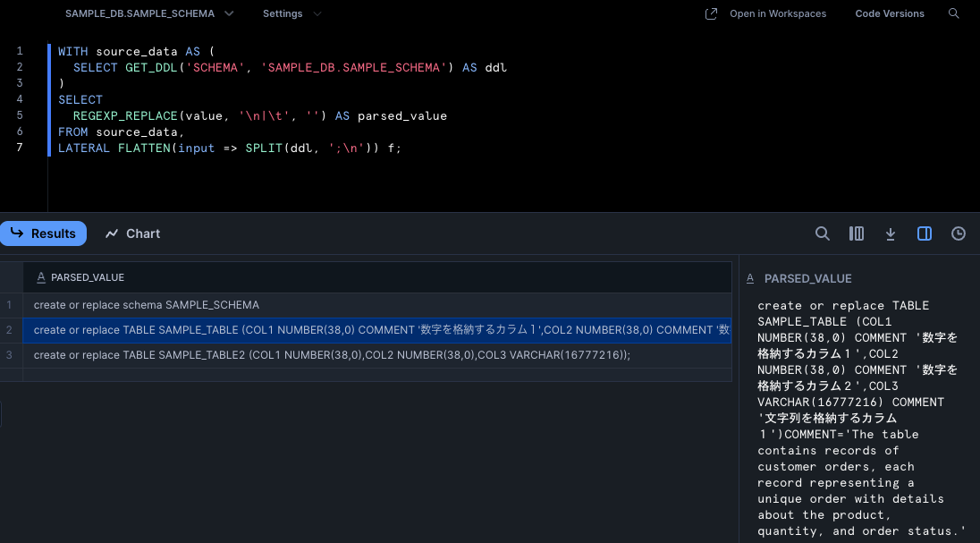Viewport: 980px width, 543px height.
Task: Select the SAMPLE_TABLE result row
Action: pyautogui.click(x=376, y=330)
